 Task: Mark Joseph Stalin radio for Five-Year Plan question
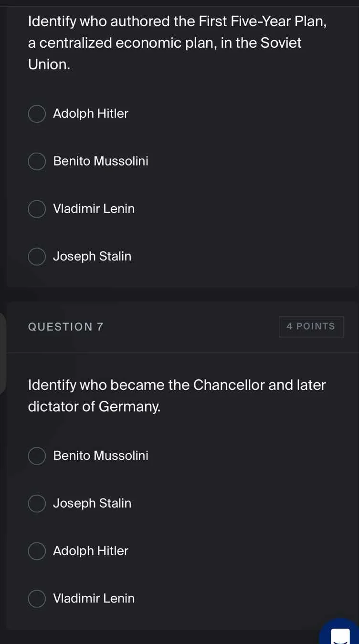tap(37, 257)
